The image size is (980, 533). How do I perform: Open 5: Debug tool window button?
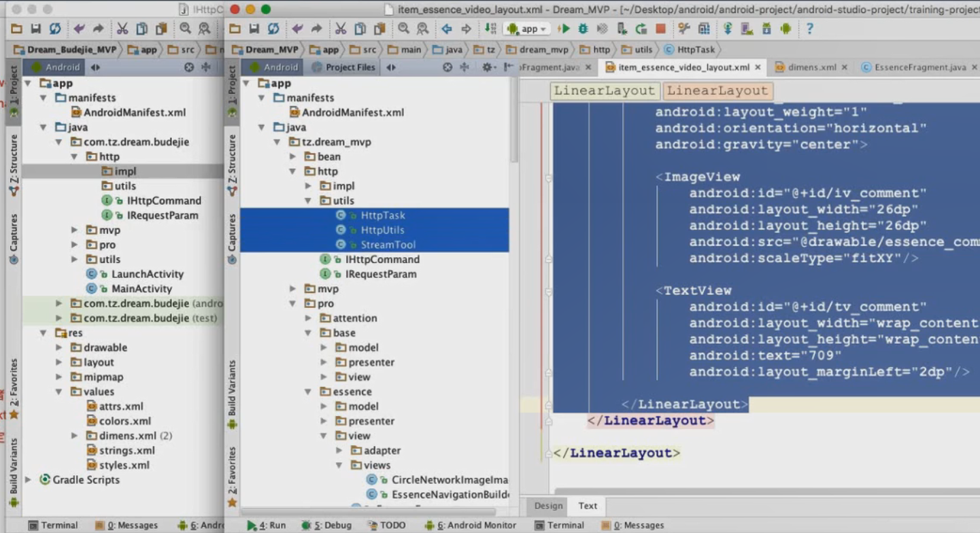pos(326,525)
